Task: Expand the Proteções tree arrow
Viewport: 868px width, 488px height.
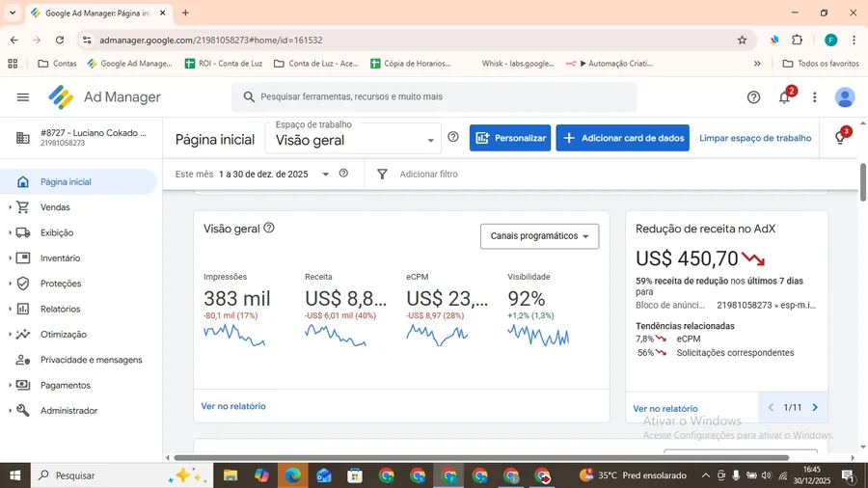Action: pyautogui.click(x=10, y=284)
